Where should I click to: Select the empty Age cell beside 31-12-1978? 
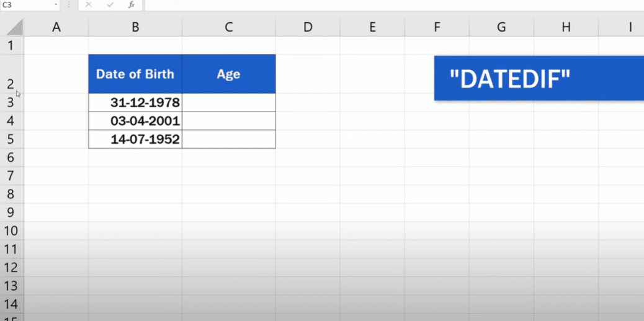pos(229,103)
